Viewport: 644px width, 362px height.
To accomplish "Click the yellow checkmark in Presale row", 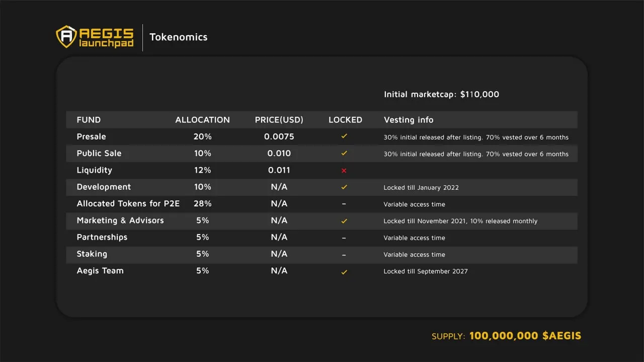I will pyautogui.click(x=344, y=136).
